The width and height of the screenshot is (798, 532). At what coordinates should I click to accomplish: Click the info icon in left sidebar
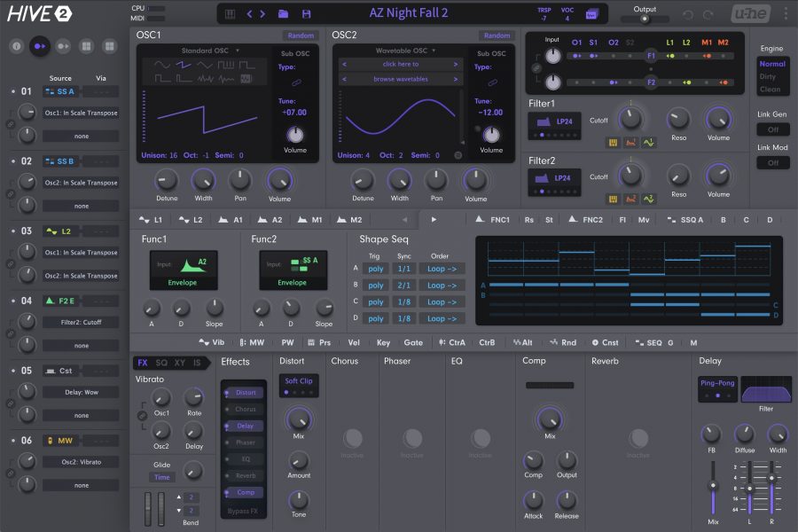[17, 45]
